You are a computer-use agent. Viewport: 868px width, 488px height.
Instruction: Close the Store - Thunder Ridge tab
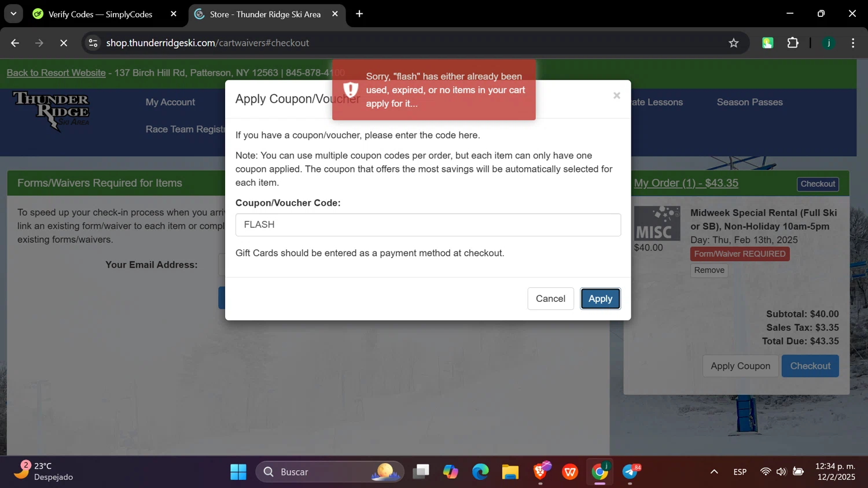[335, 14]
